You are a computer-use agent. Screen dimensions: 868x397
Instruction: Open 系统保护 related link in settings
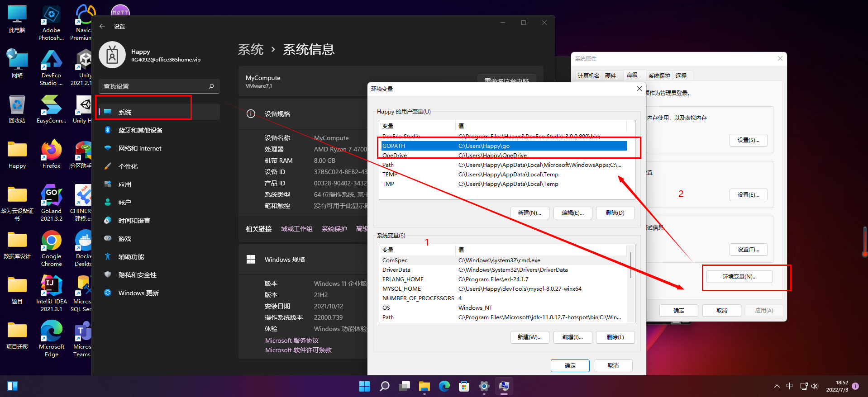click(334, 229)
